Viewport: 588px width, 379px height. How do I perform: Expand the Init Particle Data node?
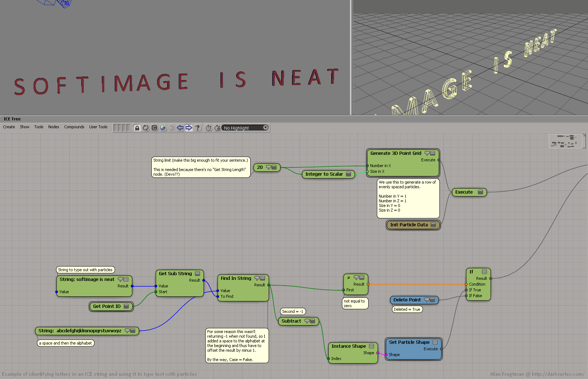point(433,225)
